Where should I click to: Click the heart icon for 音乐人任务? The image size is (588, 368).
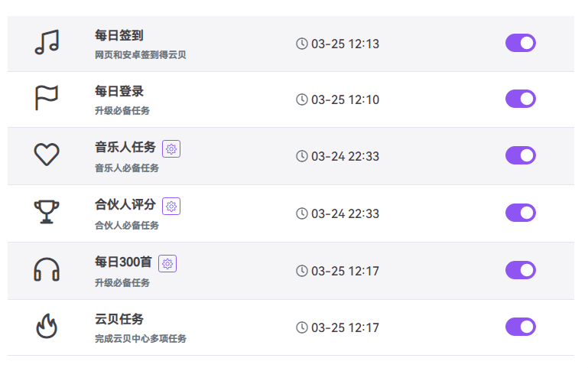tap(47, 155)
